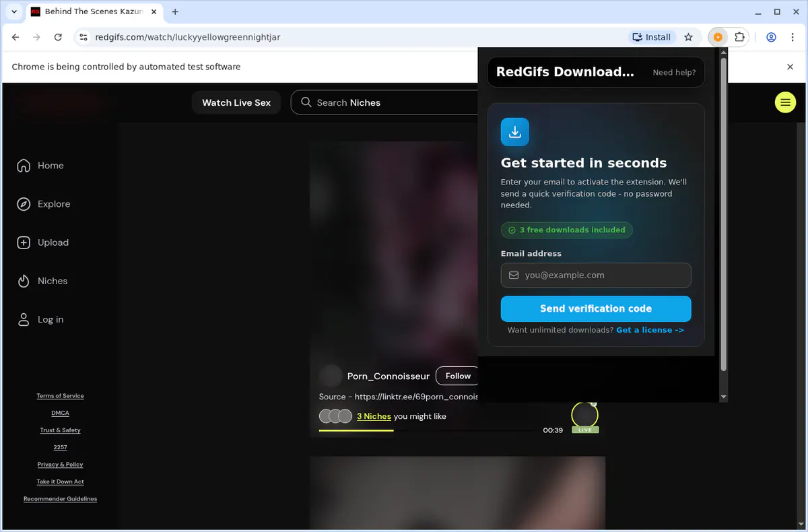Click popup scrollbar down arrow
The height and width of the screenshot is (532, 808).
(x=724, y=397)
